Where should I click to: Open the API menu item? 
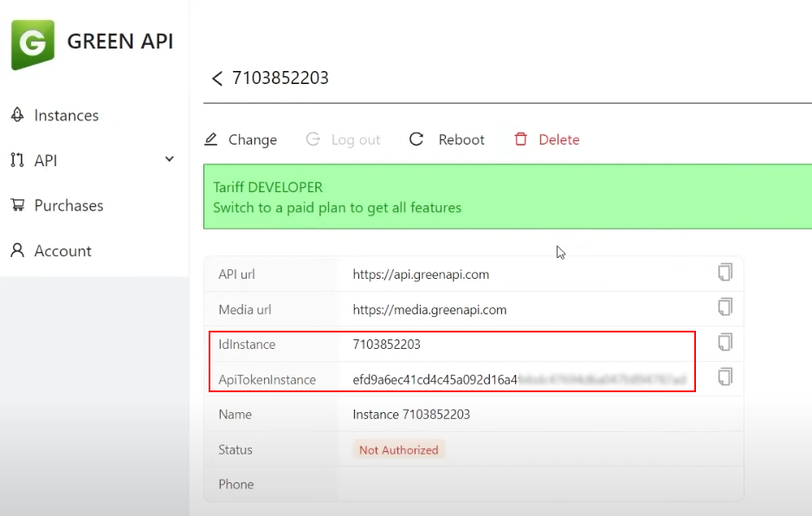pyautogui.click(x=46, y=161)
